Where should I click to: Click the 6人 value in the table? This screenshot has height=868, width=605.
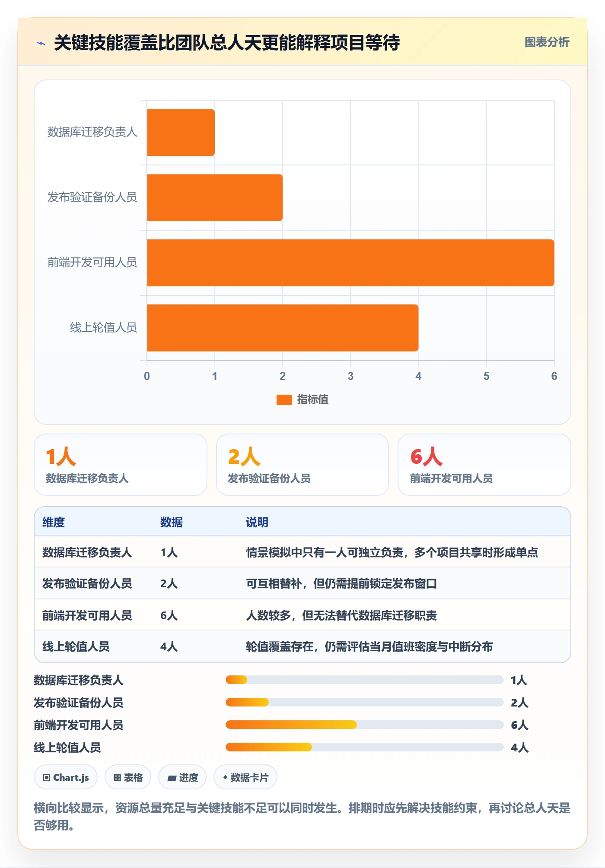(x=169, y=615)
